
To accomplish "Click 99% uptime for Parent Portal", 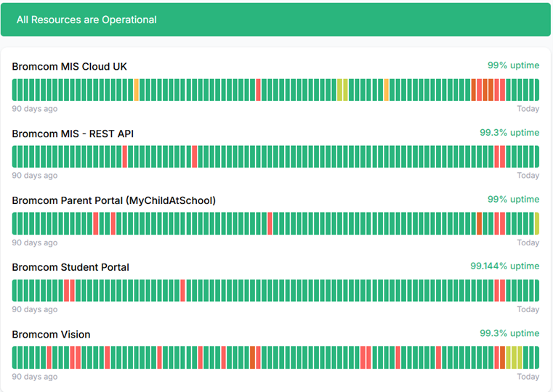I will tap(513, 199).
